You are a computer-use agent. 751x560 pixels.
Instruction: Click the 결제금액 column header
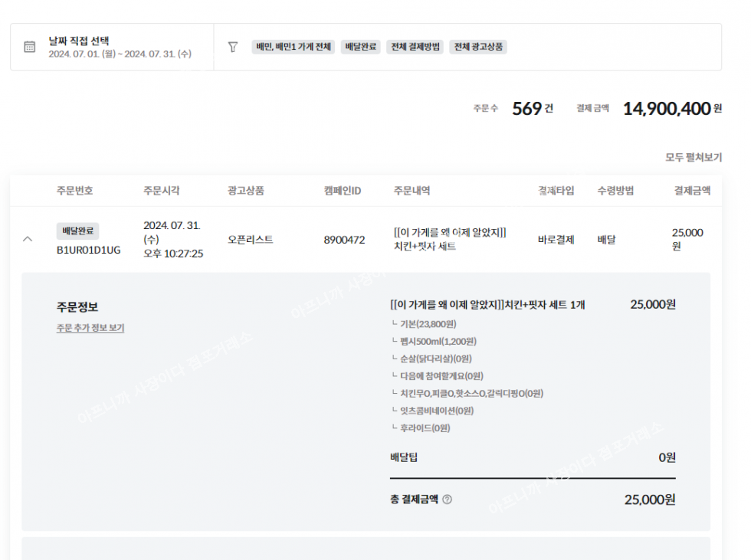(x=691, y=191)
